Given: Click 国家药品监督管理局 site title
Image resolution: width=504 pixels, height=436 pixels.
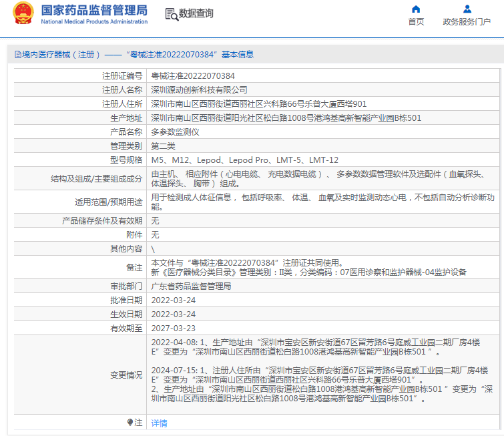Looking at the screenshot, I should click(94, 10).
